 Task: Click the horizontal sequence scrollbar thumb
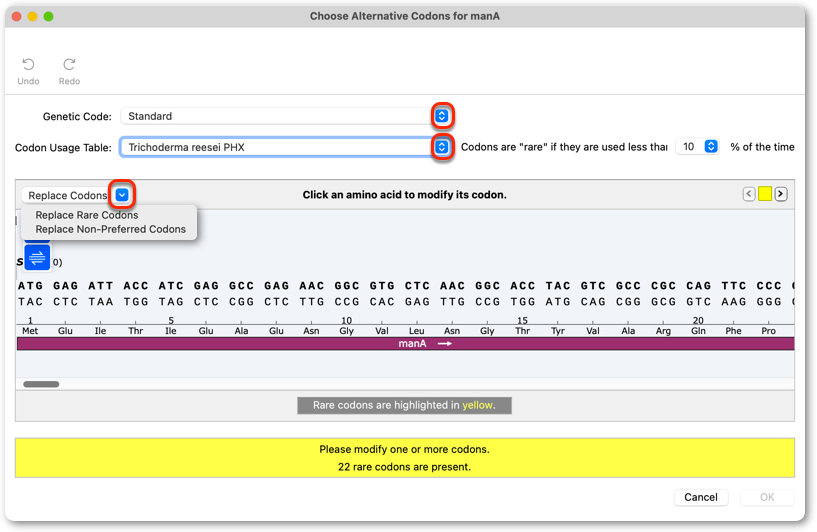41,384
